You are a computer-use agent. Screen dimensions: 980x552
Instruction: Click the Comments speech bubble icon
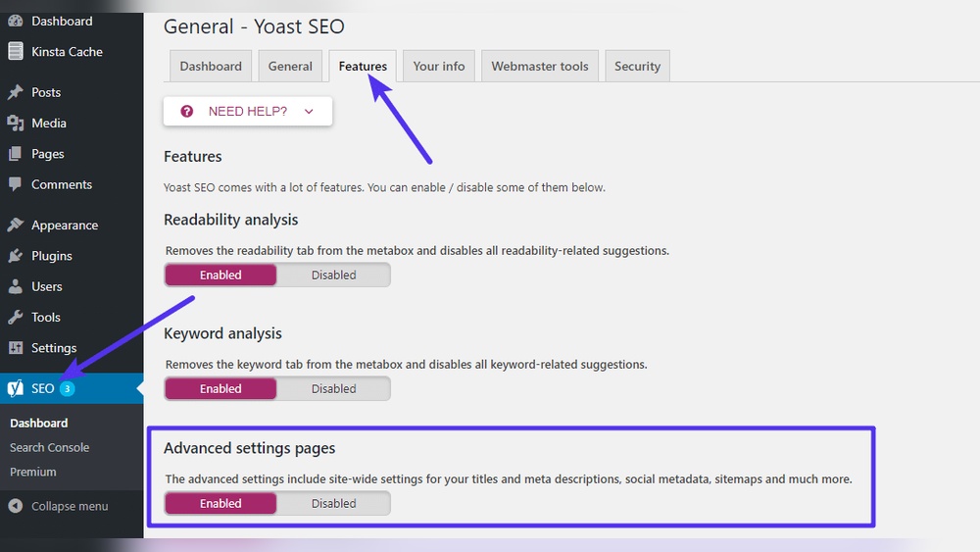tap(16, 184)
